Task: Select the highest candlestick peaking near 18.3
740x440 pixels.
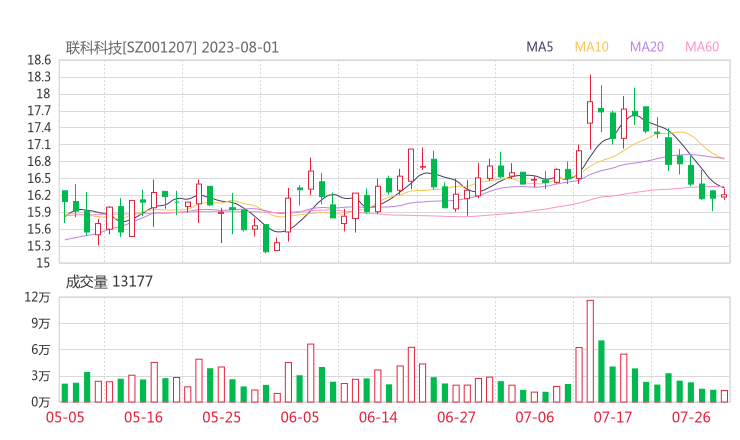Action: [x=590, y=112]
